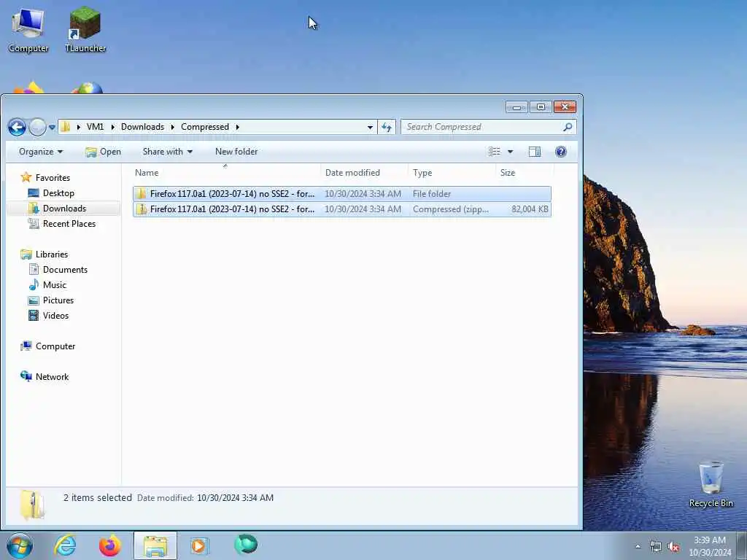747x560 pixels.
Task: Launch Windows Media Player from the taskbar
Action: [x=198, y=545]
